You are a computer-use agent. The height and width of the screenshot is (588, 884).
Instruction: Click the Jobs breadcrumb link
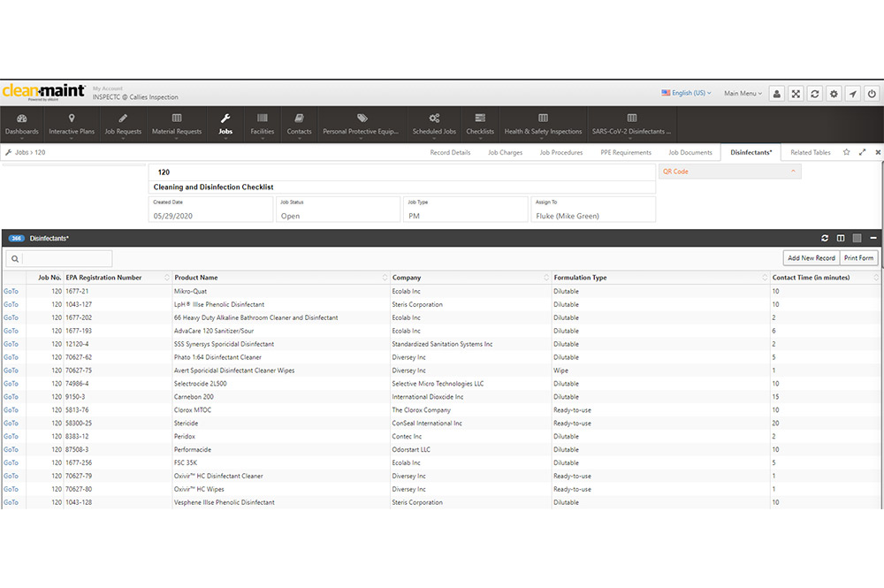point(21,152)
